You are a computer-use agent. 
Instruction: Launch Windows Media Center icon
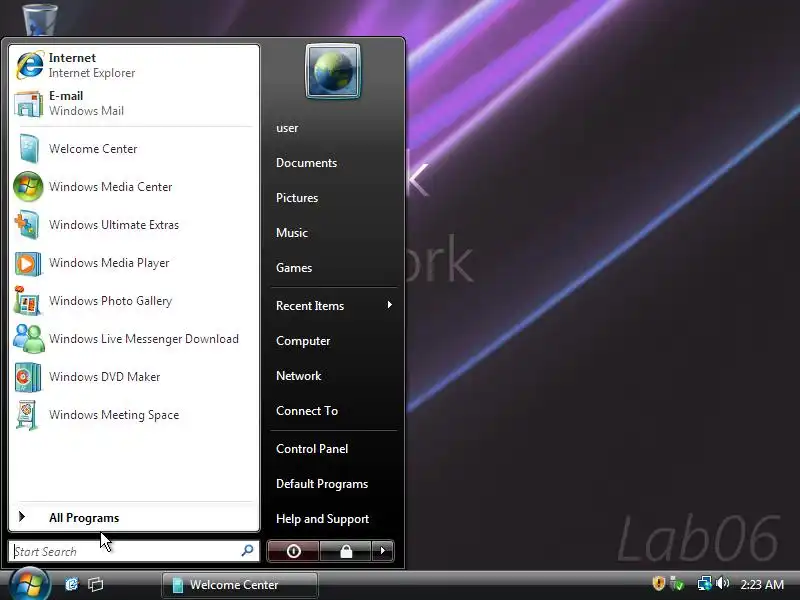28,187
